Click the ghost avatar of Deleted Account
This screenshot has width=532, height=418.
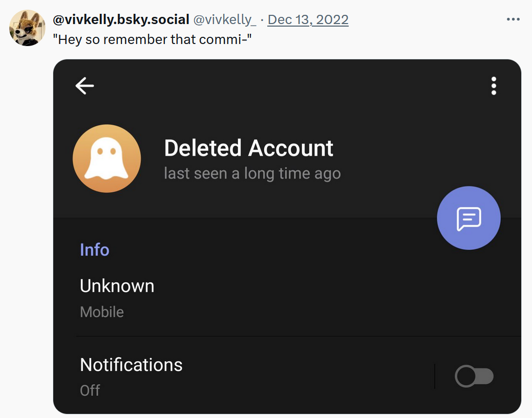[x=107, y=158]
